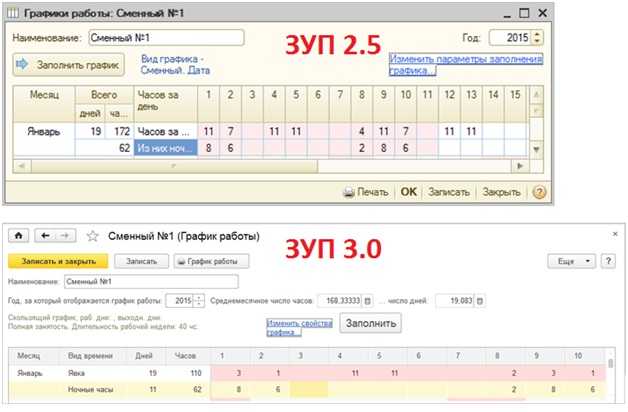Select the Часов за ... cell in Январь row
This screenshot has width=628, height=412.
(165, 131)
